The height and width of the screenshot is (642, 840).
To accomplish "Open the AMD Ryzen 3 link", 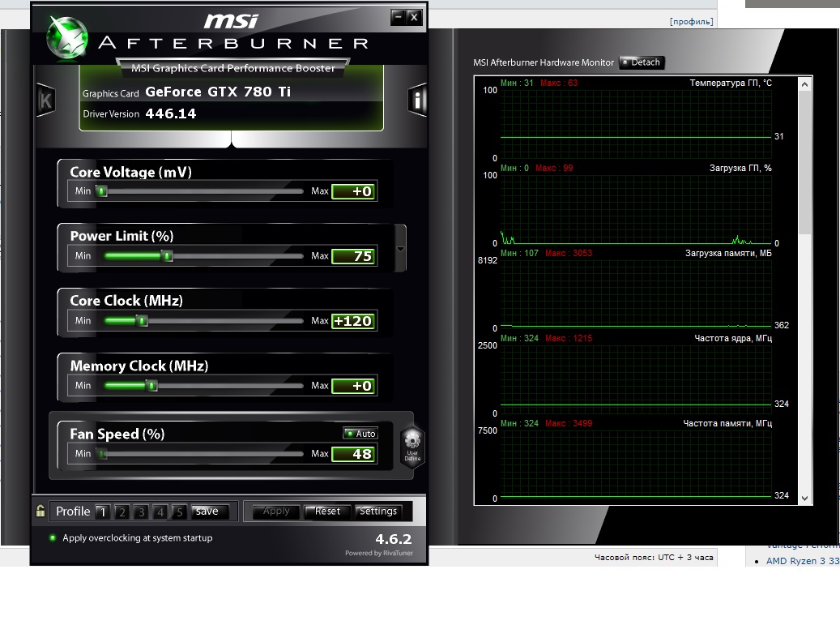I will coord(803,561).
